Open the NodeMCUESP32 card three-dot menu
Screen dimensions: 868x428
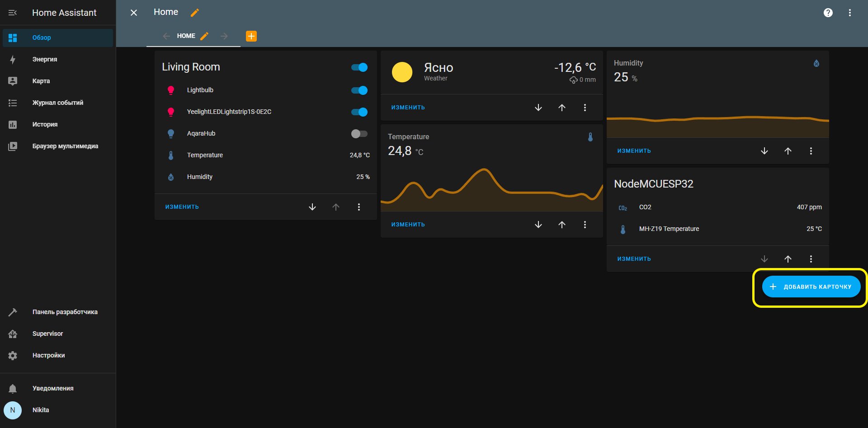click(811, 259)
